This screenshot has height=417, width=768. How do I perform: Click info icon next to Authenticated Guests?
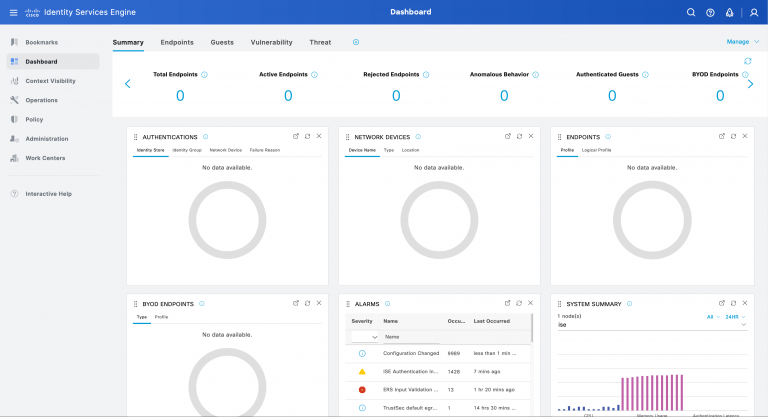(x=646, y=74)
